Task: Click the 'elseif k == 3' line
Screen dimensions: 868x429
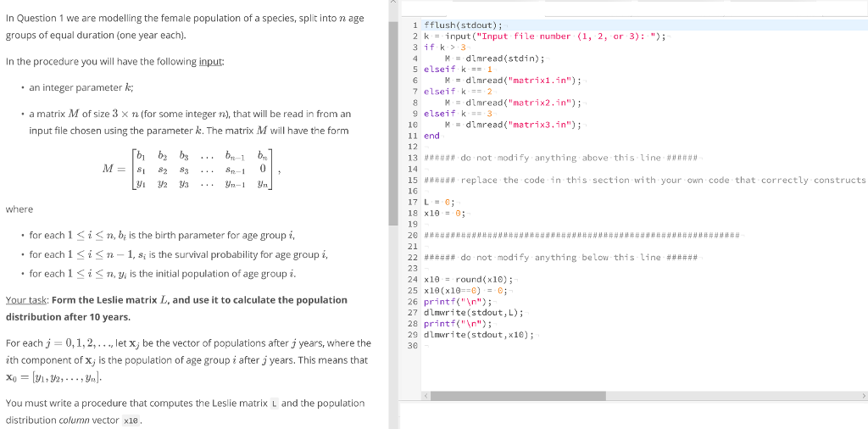Action: click(x=457, y=114)
